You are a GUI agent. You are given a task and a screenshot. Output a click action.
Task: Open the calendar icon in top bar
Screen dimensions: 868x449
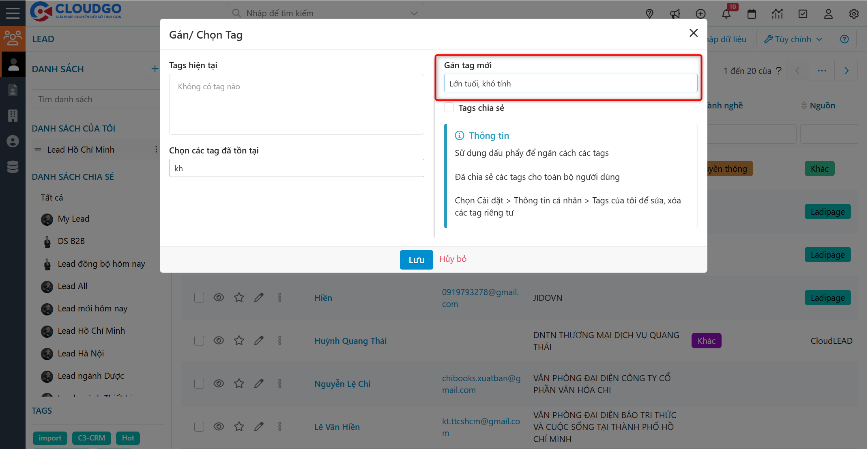(x=752, y=14)
